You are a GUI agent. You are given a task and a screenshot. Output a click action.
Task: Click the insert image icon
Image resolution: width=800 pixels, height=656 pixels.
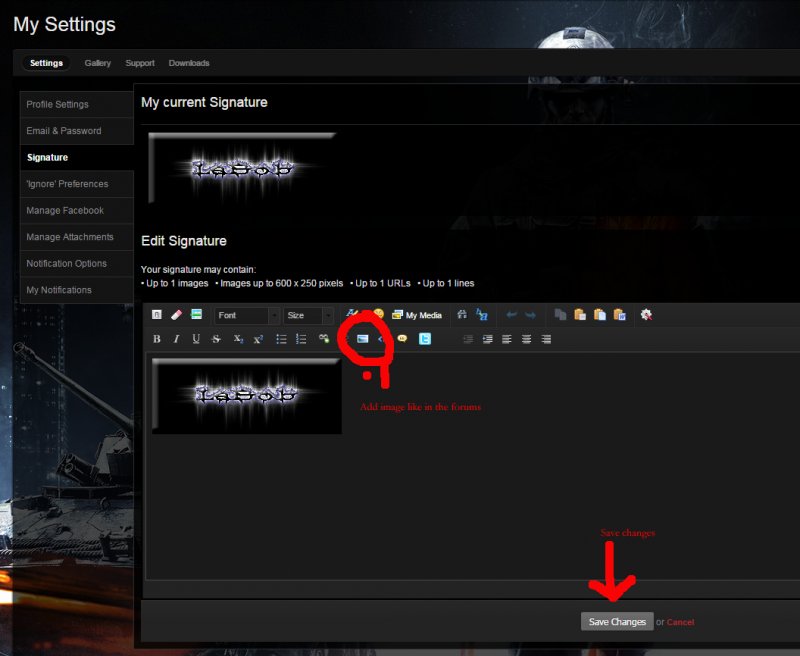[x=363, y=339]
